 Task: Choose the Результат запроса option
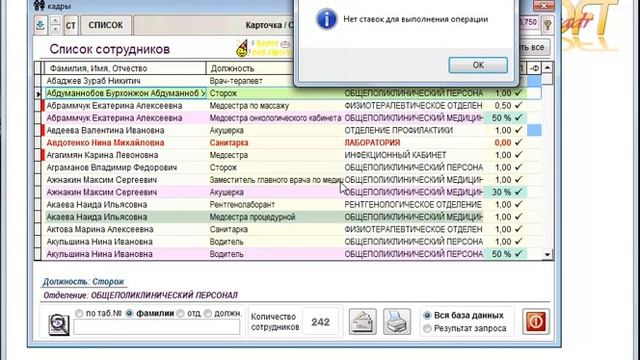427,329
